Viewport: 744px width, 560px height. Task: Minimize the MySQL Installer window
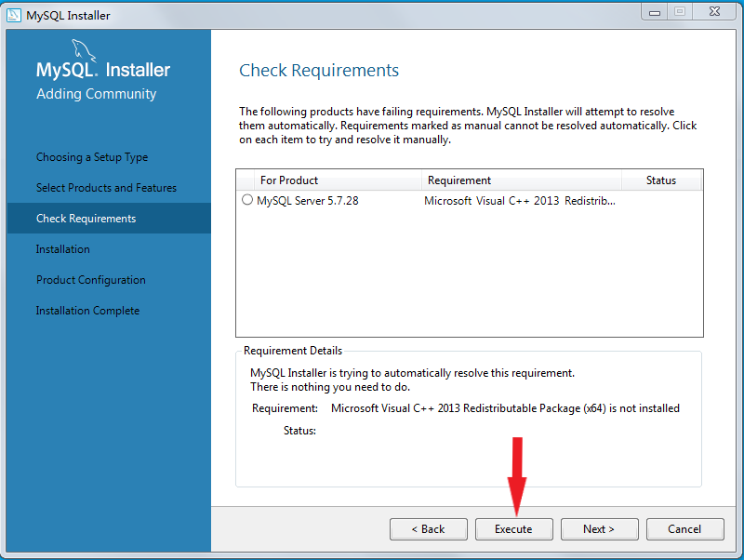coord(655,12)
